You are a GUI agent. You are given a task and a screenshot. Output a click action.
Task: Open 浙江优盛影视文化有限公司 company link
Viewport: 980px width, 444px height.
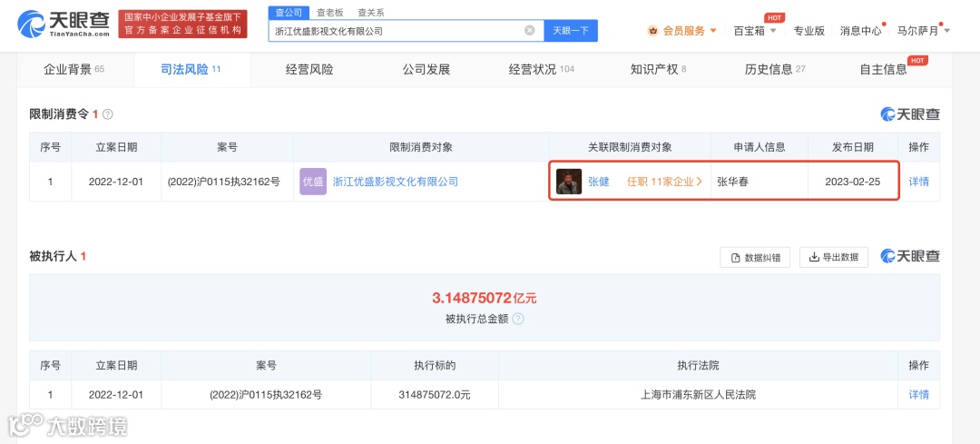pyautogui.click(x=396, y=182)
